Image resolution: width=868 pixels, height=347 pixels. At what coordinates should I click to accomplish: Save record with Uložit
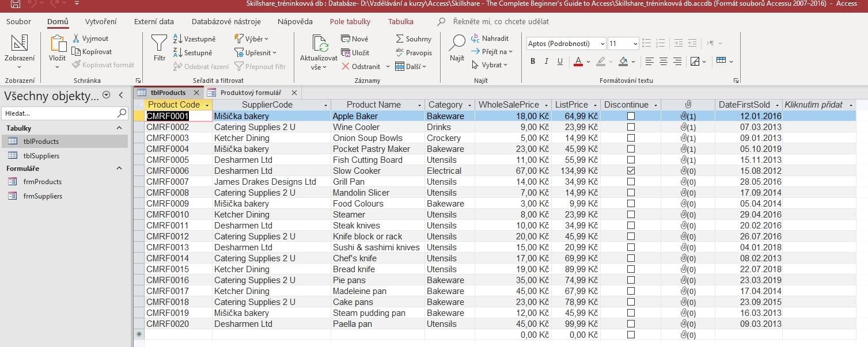tap(355, 52)
